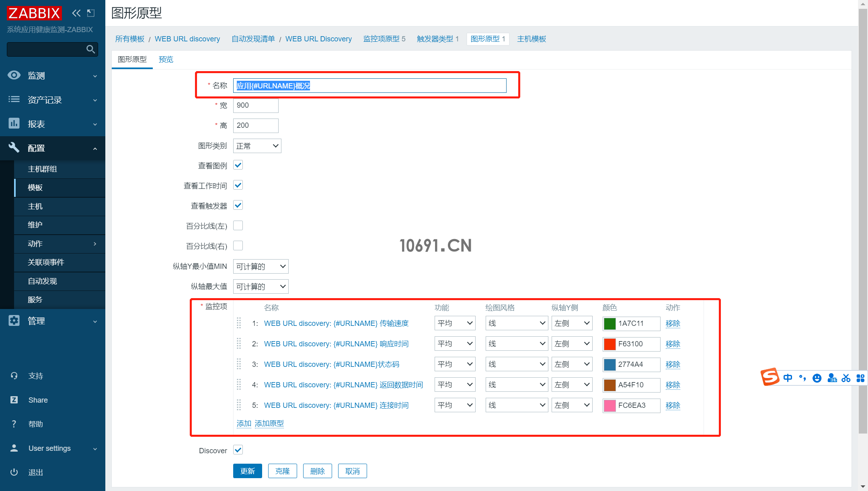868x491 pixels.
Task: Grab drag handle of row 5 连接时间
Action: coord(239,405)
